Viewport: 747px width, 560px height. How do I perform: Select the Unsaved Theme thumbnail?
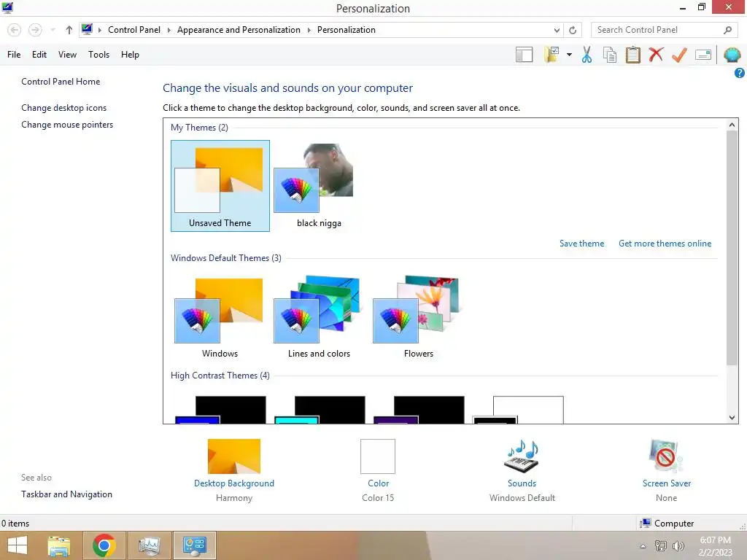pos(220,186)
